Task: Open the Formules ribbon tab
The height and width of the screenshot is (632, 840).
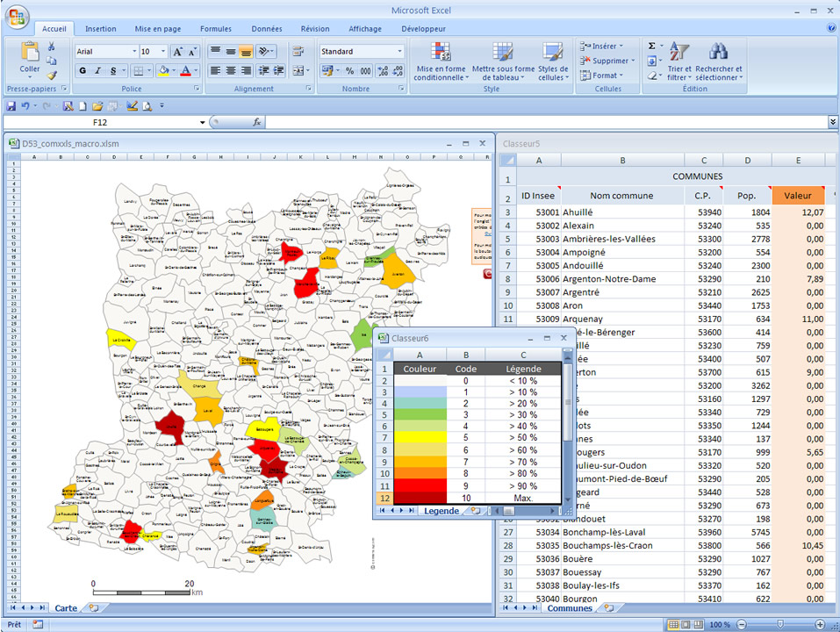Action: (216, 29)
